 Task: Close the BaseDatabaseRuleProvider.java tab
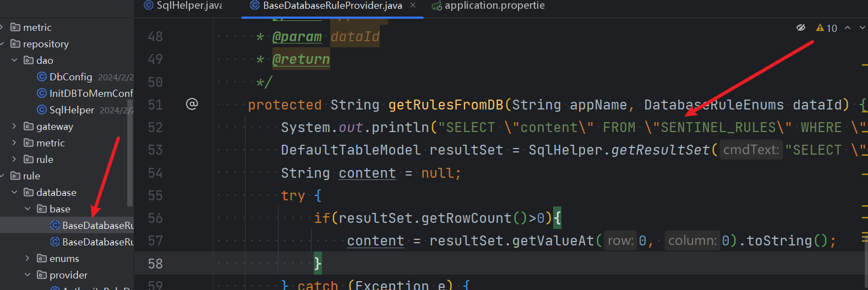tap(413, 6)
